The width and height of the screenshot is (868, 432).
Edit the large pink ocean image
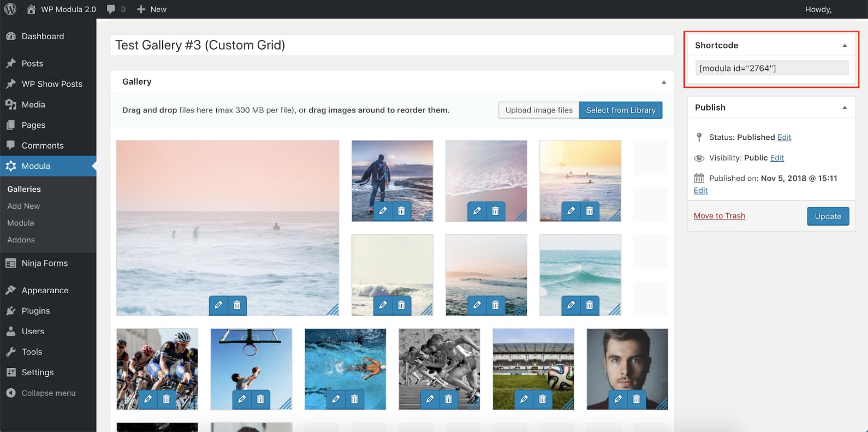point(218,305)
